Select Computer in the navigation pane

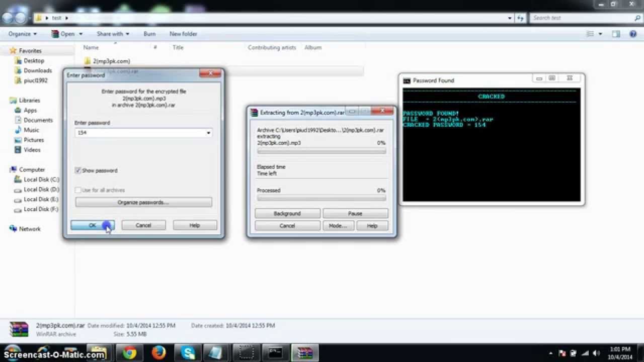point(32,169)
